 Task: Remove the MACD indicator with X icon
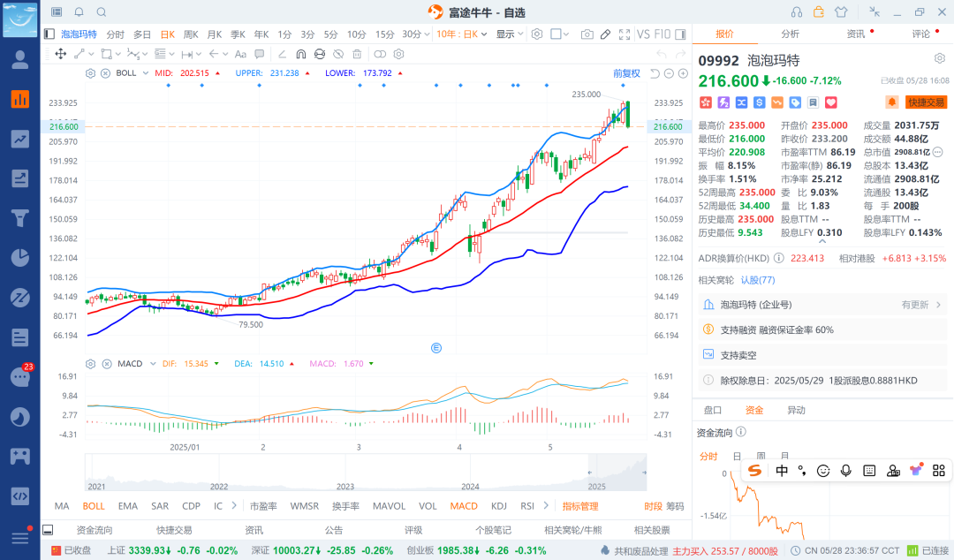click(107, 364)
